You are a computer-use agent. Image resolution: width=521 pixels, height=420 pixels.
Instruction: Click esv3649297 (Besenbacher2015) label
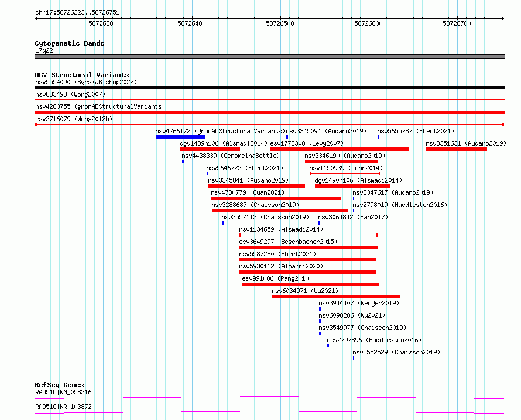click(x=288, y=242)
